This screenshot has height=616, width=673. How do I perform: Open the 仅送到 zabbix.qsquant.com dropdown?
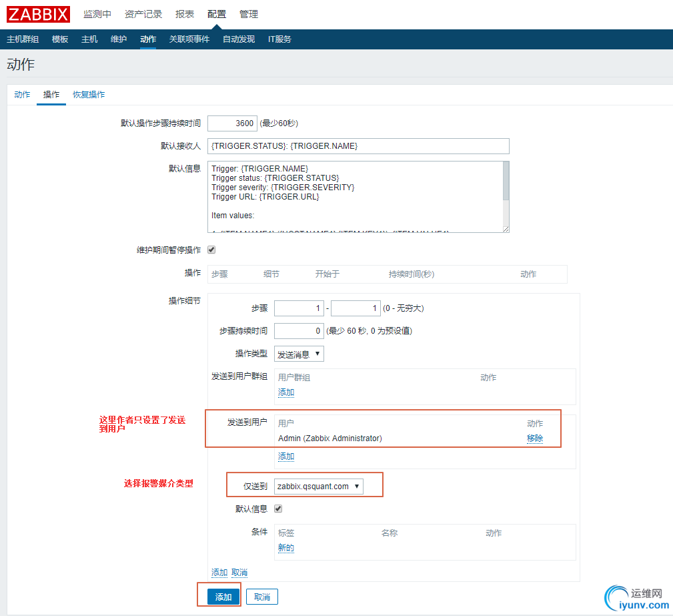(318, 487)
